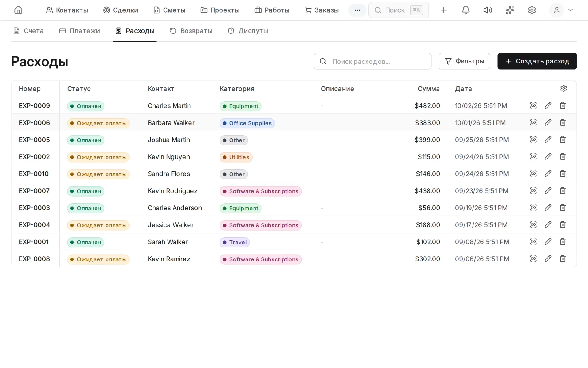Switch to the Платежи tab
The width and height of the screenshot is (588, 368).
coord(79,31)
